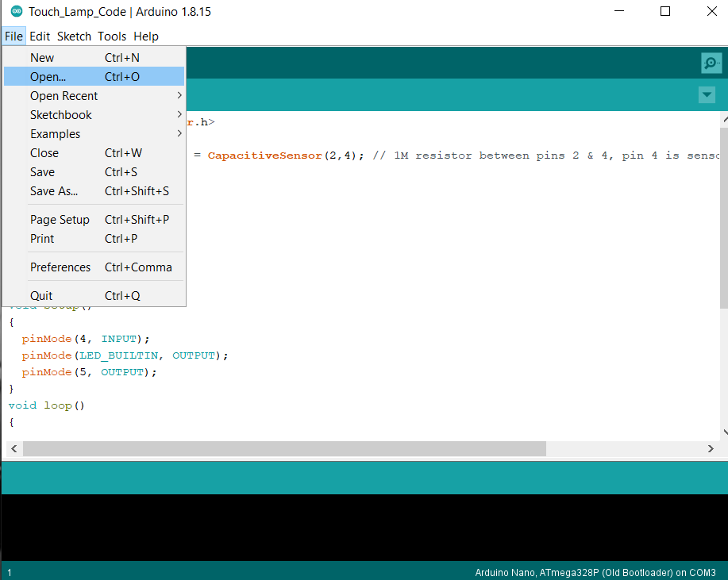The width and height of the screenshot is (728, 580).
Task: Select Open... to browse sketches
Action: click(x=48, y=76)
